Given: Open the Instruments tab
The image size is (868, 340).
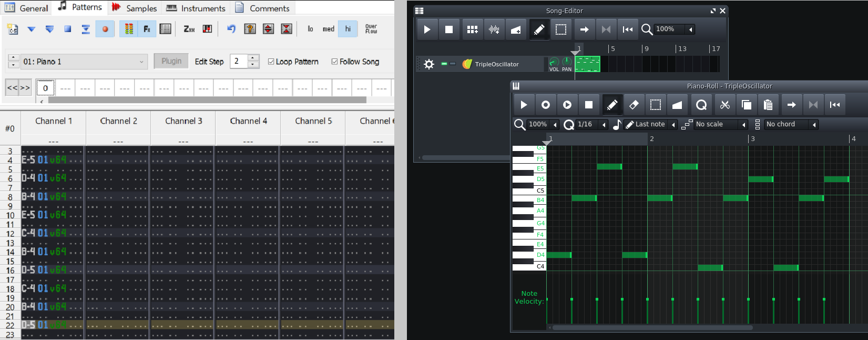Looking at the screenshot, I should coord(196,8).
